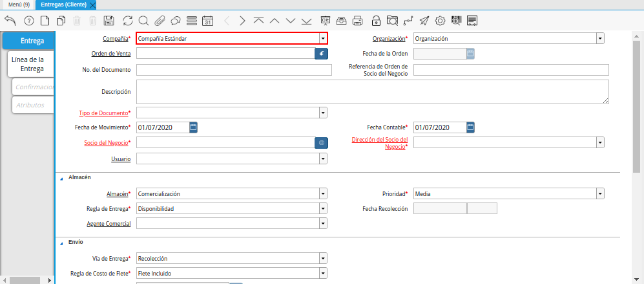
Task: Open history records calendar icon in toolbar
Action: [208, 21]
